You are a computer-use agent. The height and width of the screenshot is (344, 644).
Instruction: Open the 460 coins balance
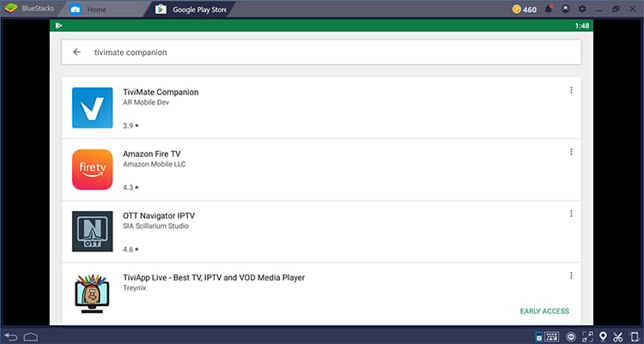pos(525,9)
